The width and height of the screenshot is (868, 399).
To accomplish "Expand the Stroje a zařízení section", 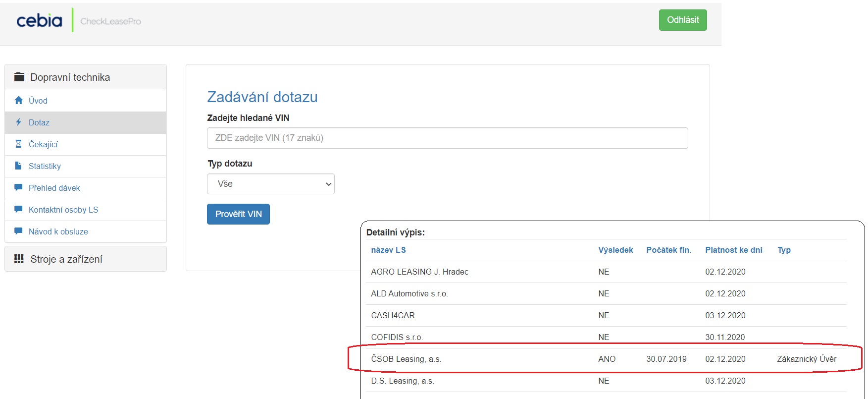I will pyautogui.click(x=86, y=259).
